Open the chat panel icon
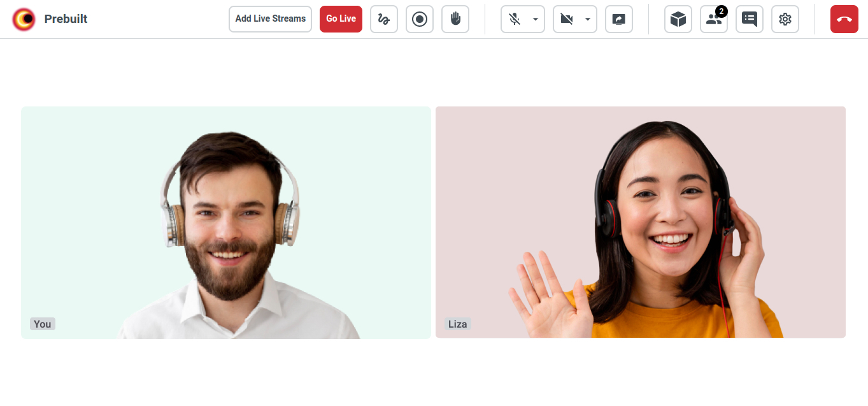The width and height of the screenshot is (868, 406). [750, 19]
